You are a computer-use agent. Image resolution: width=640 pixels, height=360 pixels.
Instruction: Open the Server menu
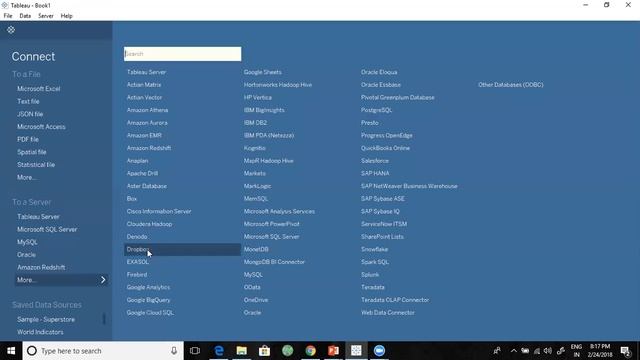(46, 16)
